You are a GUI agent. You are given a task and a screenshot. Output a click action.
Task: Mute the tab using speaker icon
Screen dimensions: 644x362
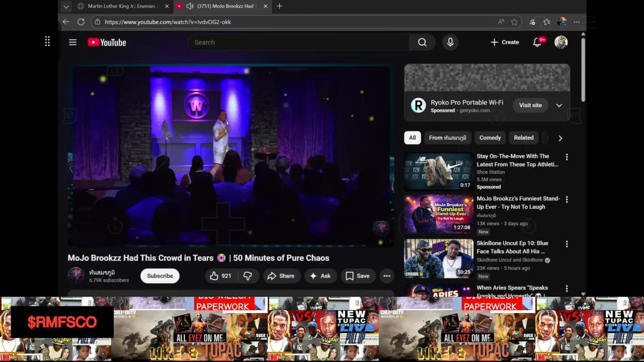[190, 6]
